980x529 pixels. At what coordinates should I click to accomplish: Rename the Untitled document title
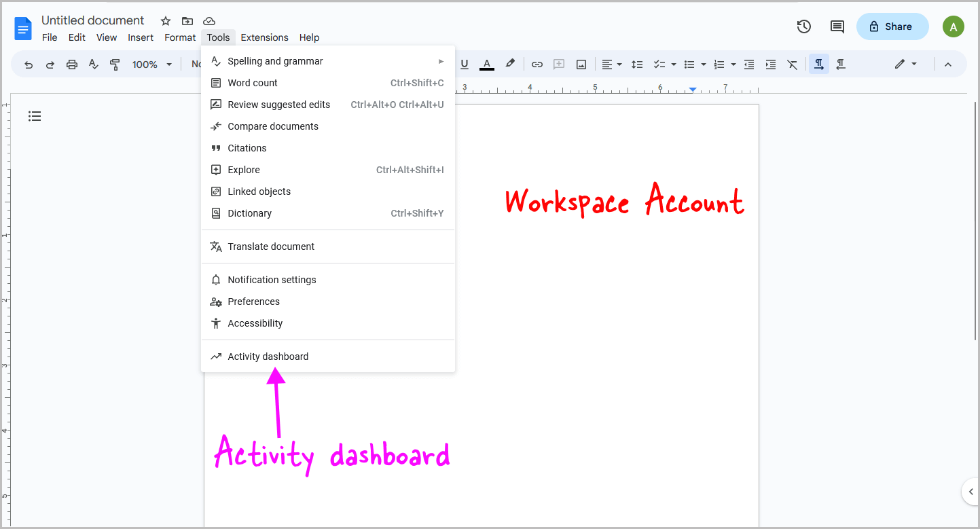pyautogui.click(x=92, y=20)
